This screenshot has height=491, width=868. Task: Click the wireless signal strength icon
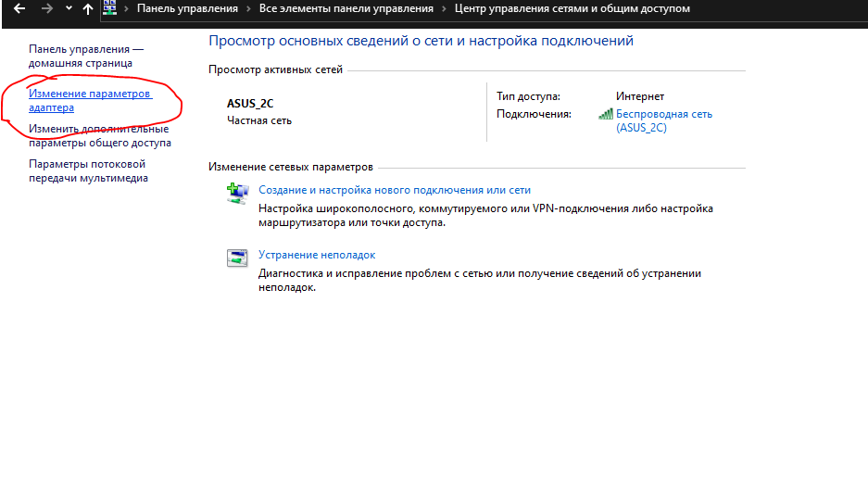(x=606, y=114)
